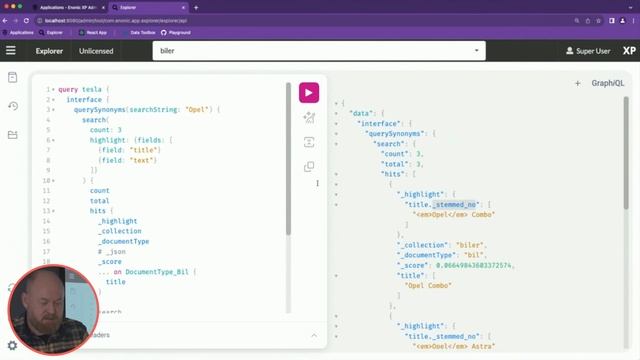Image resolution: width=640 pixels, height=360 pixels.
Task: Open the tab search chevron
Action: (x=631, y=7)
